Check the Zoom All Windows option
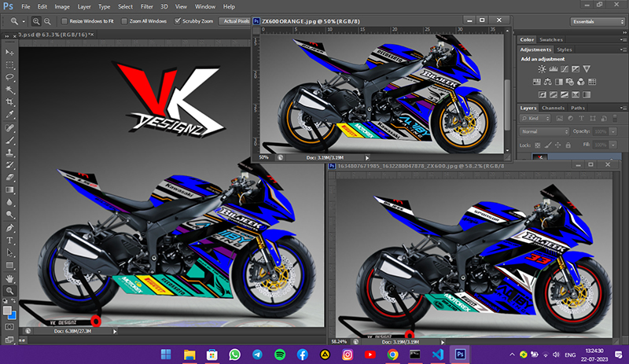Viewport: 629px width, 364px height. pos(124,21)
